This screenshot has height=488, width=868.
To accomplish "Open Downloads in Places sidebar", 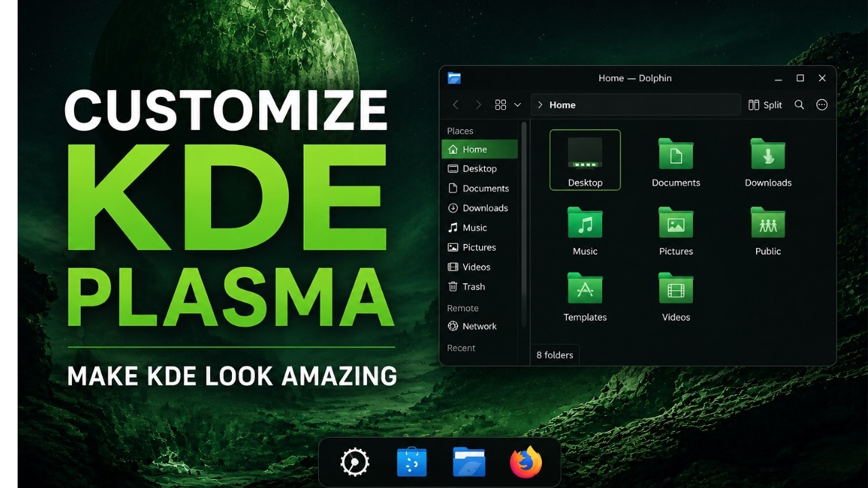I will point(479,208).
